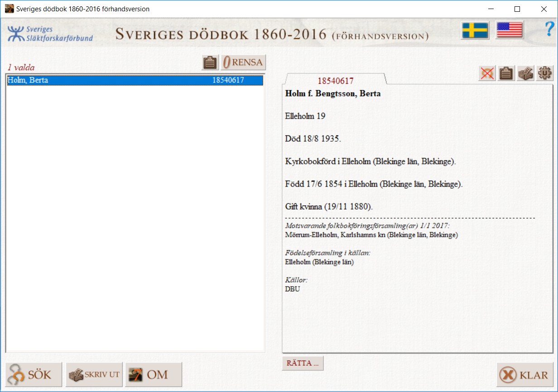Click the text Död 18/8 1935
The width and height of the screenshot is (558, 392).
313,139
